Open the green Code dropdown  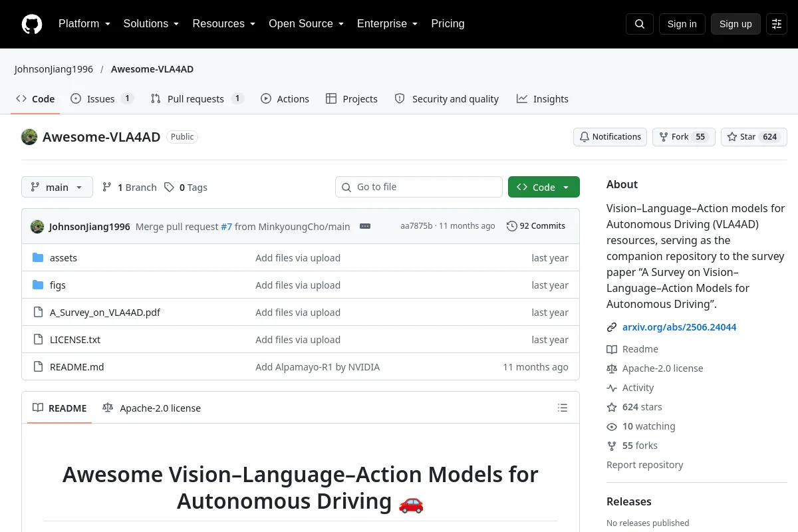(544, 188)
